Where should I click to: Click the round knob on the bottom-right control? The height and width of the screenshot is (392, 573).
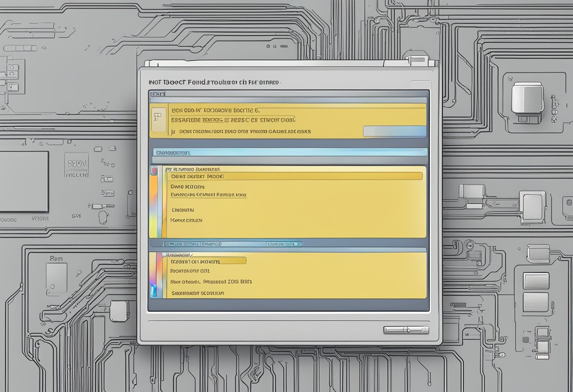click(x=408, y=330)
